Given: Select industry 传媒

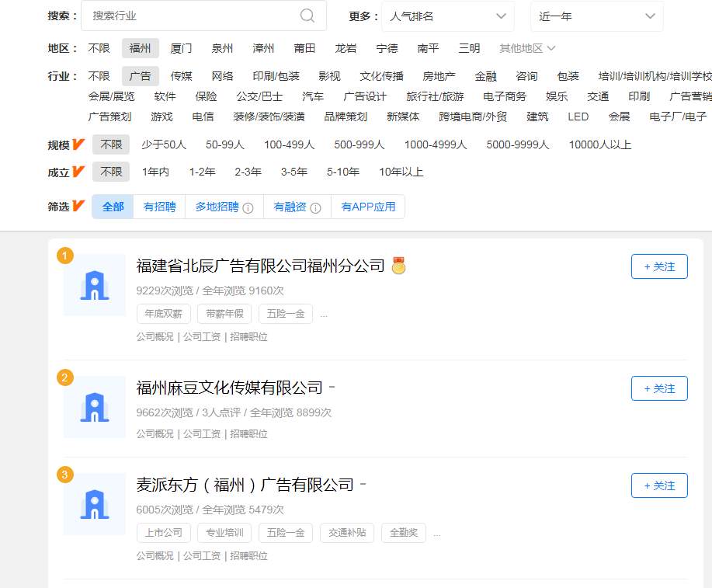Looking at the screenshot, I should tap(181, 76).
